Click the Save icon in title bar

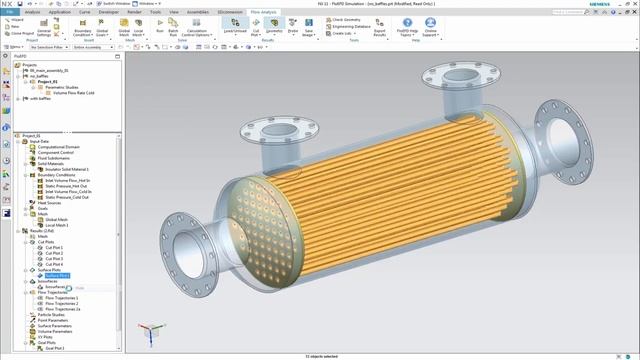coord(20,4)
